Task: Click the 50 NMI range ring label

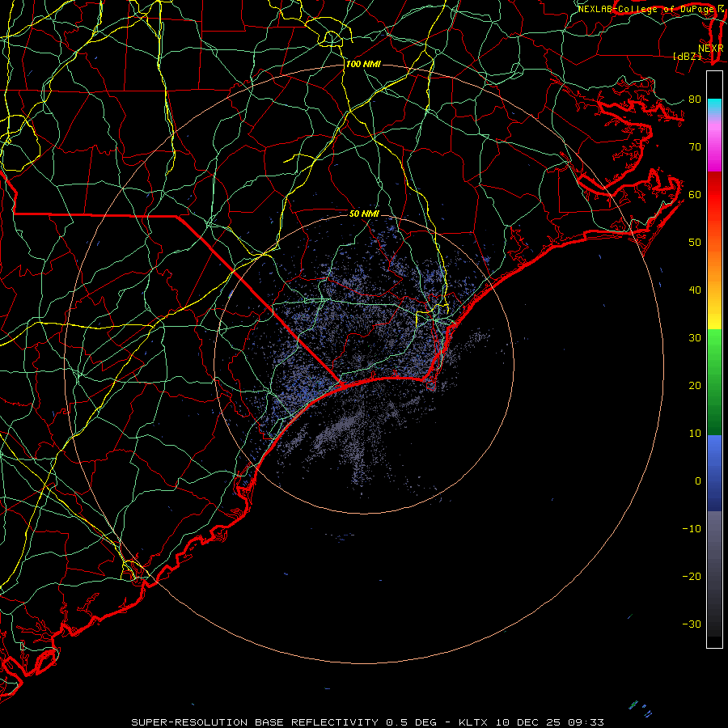Action: [364, 214]
